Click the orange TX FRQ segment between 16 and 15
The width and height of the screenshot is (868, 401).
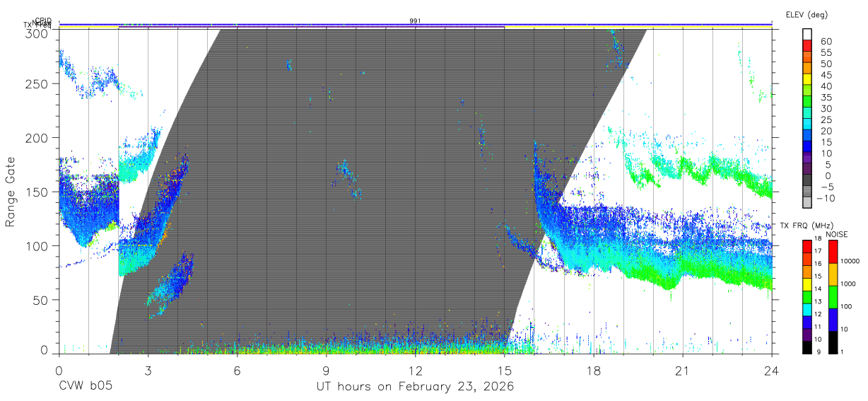(x=807, y=271)
